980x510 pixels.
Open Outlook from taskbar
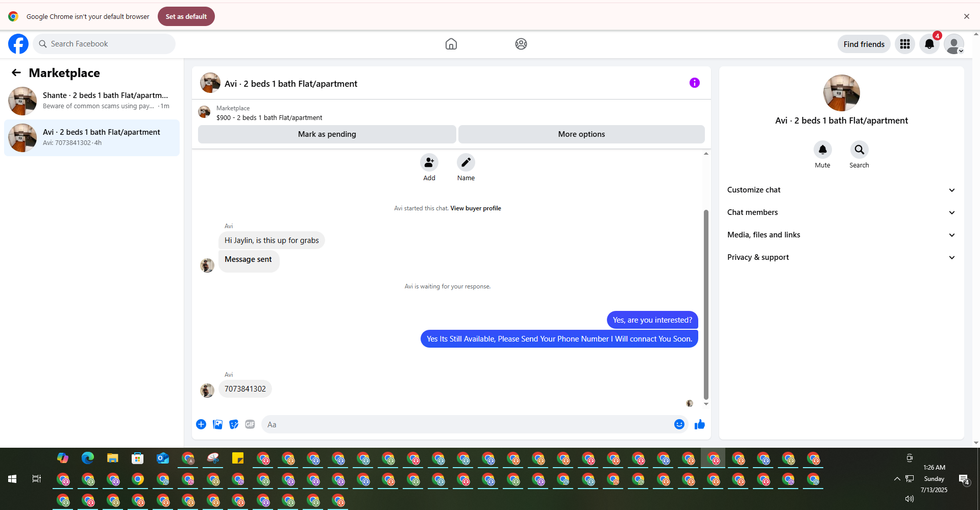[x=163, y=458]
